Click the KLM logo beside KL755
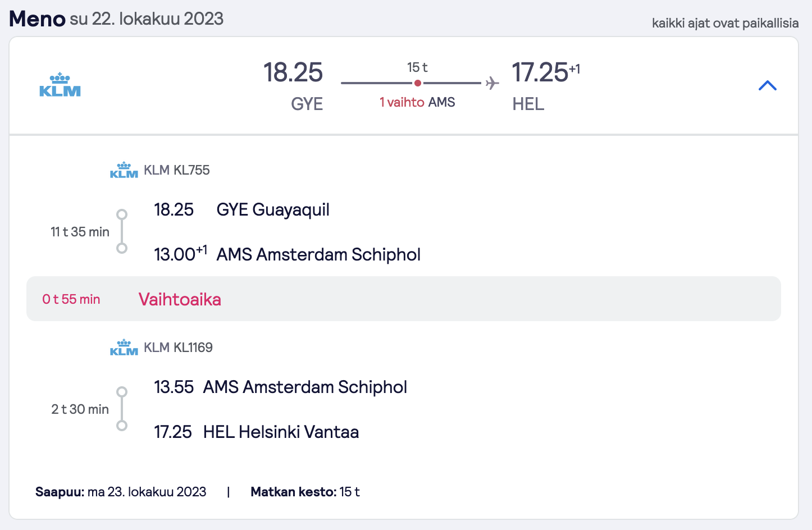 [124, 170]
